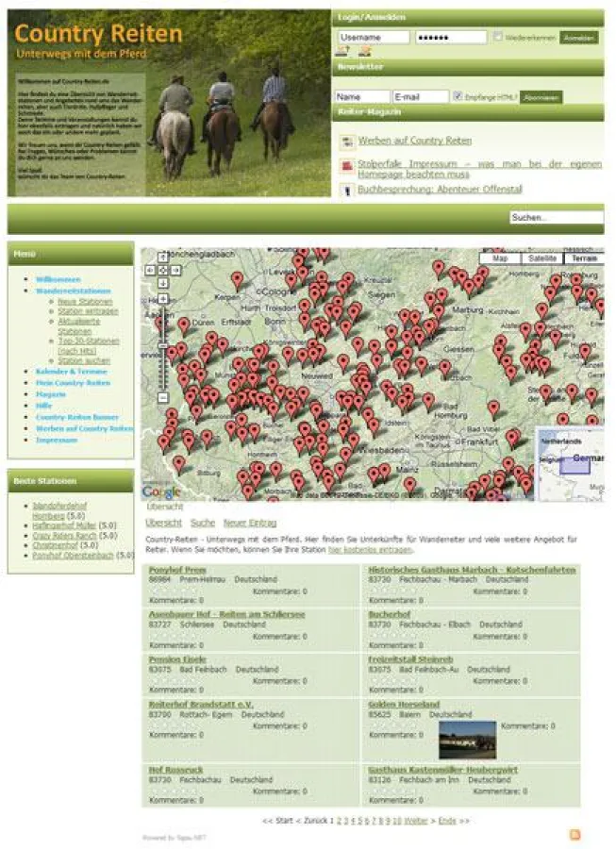Pan the map left with arrow button

pos(149,270)
